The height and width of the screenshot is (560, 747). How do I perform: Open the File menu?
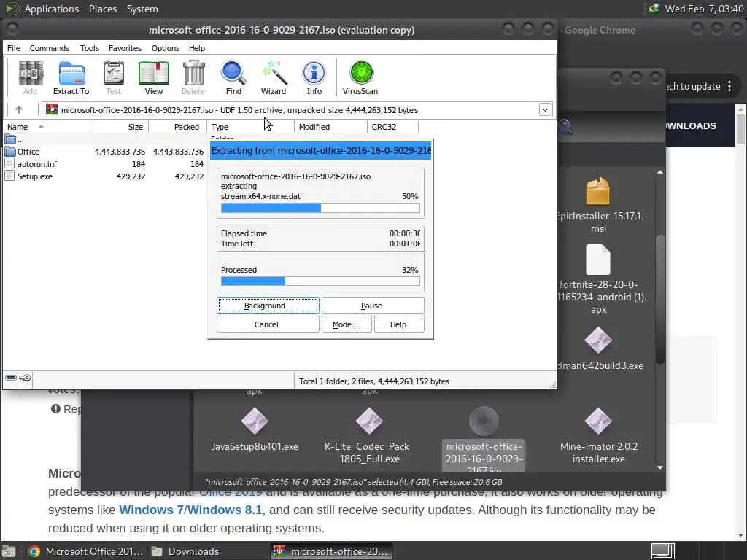click(x=14, y=48)
